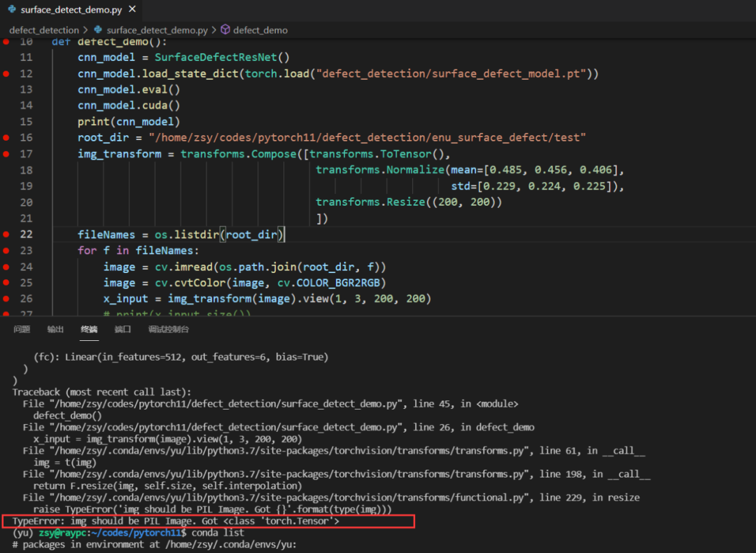The image size is (756, 553).
Task: Toggle breakpoint on line 17
Action: click(6, 154)
